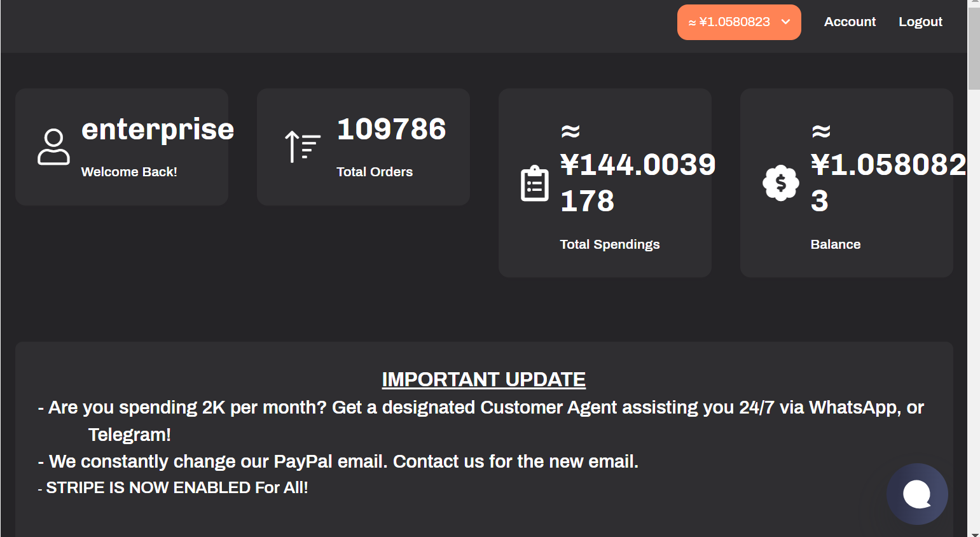Click the Total Spendings label

[609, 244]
